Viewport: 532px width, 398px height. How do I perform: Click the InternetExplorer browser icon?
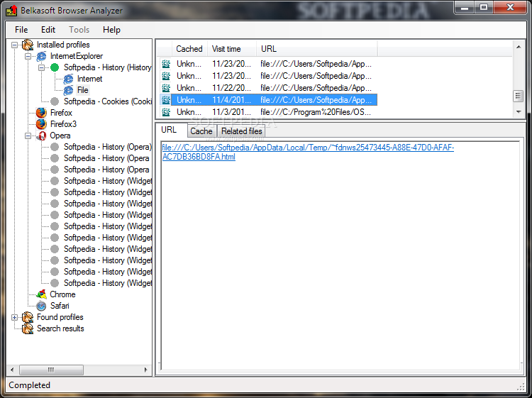(41, 56)
